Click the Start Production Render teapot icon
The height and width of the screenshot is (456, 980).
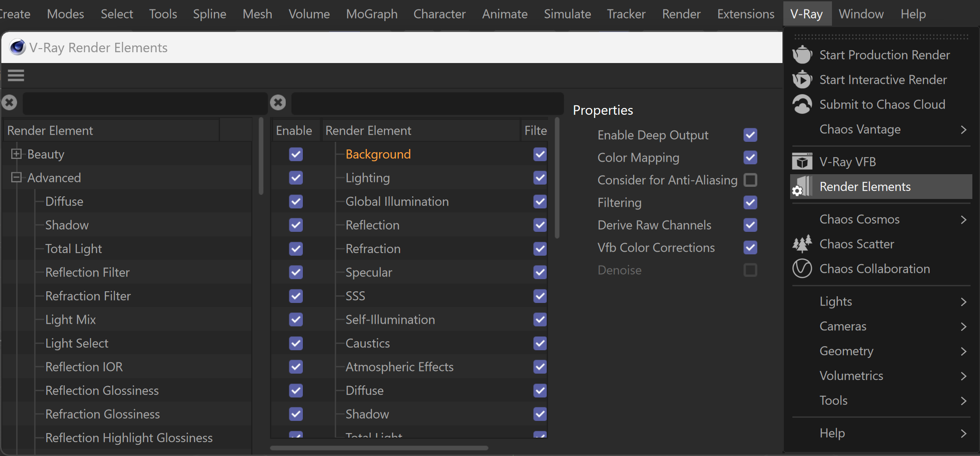(x=802, y=54)
